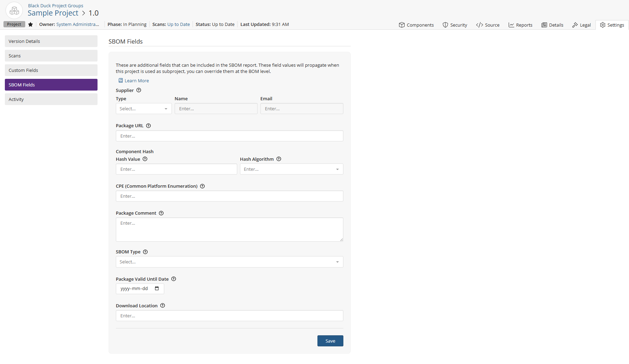Open the Security tab icon

445,25
